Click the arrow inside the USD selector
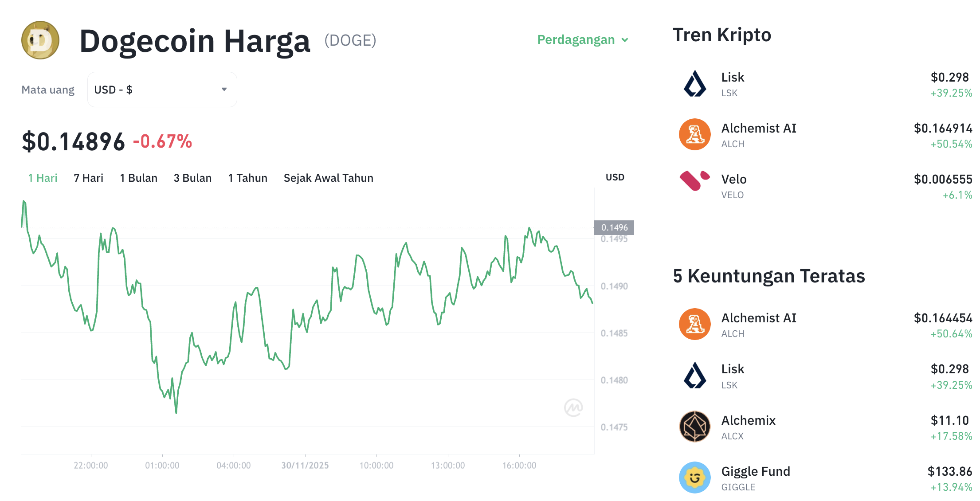This screenshot has height=501, width=980. point(224,89)
